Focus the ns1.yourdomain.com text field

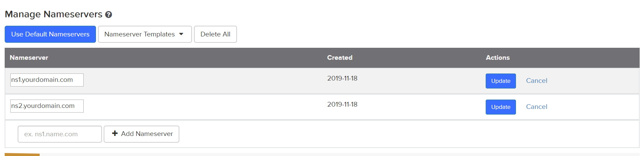tap(47, 80)
